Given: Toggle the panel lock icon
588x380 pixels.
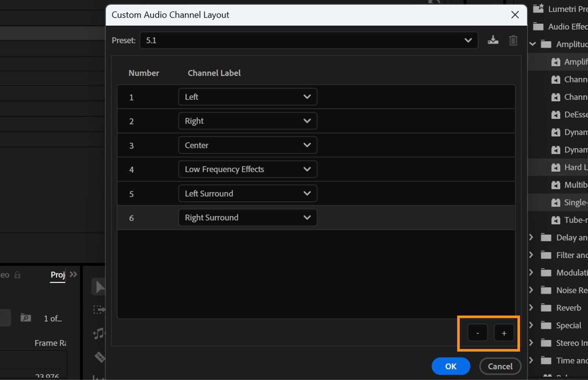Looking at the screenshot, I should [x=17, y=274].
